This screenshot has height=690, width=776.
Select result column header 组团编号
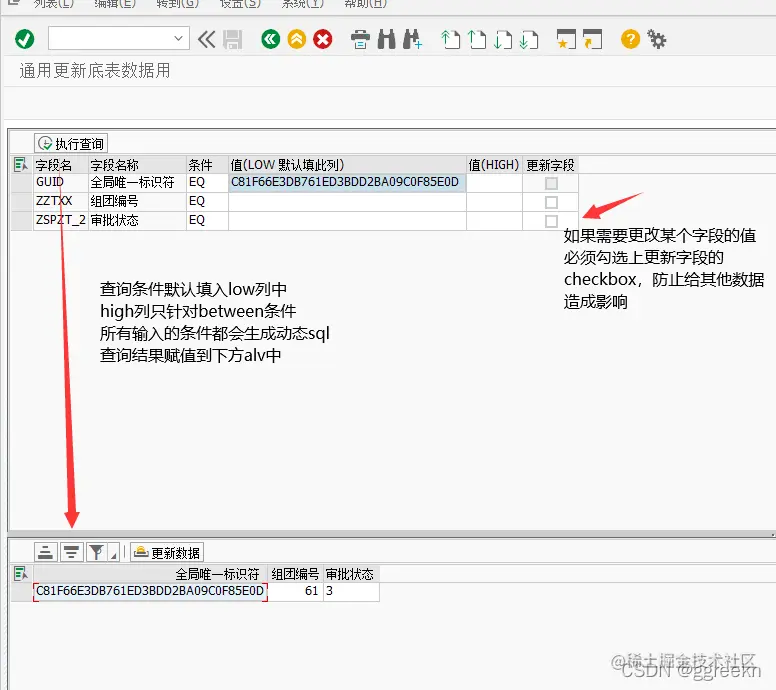pyautogui.click(x=295, y=574)
